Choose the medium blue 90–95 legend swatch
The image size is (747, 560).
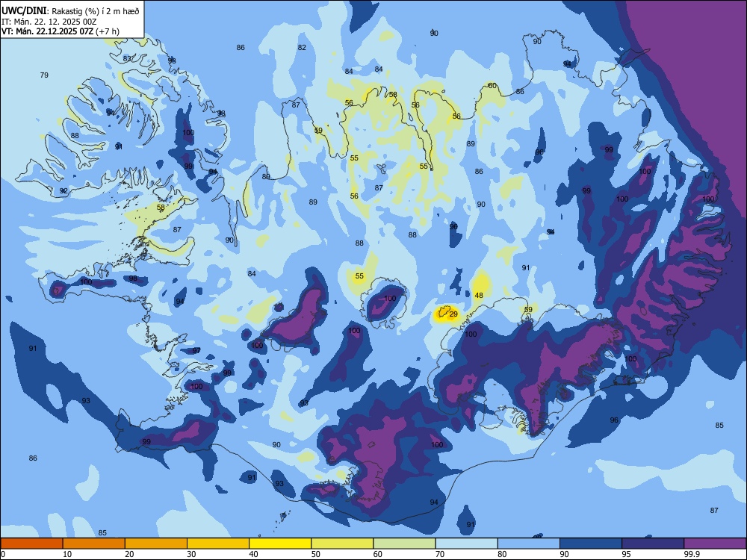[x=591, y=544]
